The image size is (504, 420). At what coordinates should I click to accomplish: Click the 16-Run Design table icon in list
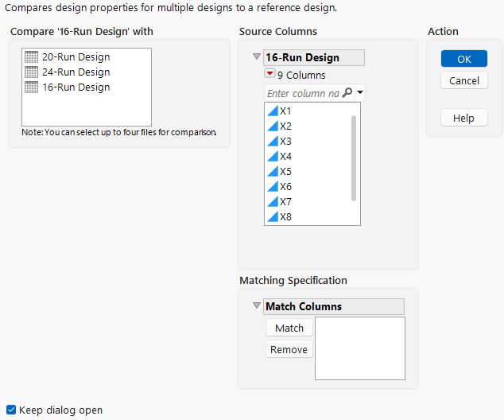(x=32, y=87)
